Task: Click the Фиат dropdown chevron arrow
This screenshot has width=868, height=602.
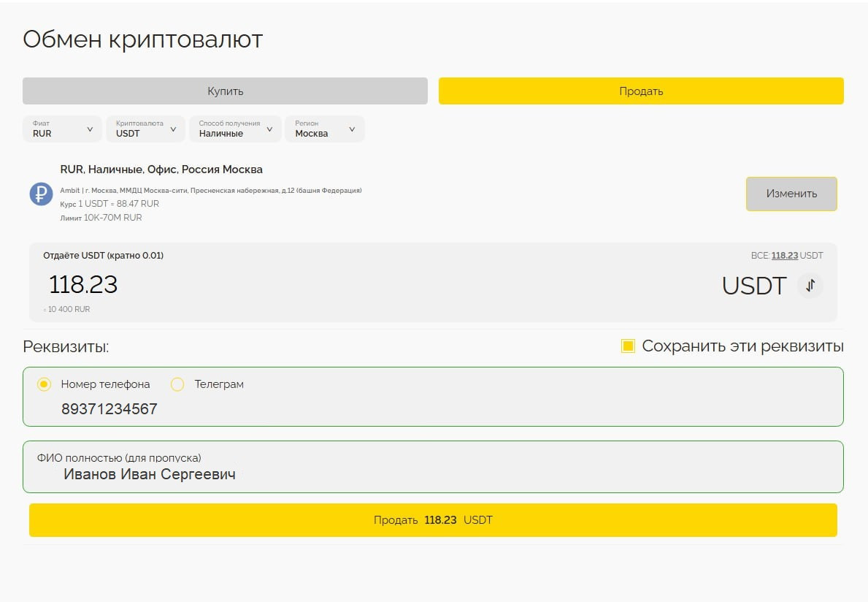Action: pos(90,129)
